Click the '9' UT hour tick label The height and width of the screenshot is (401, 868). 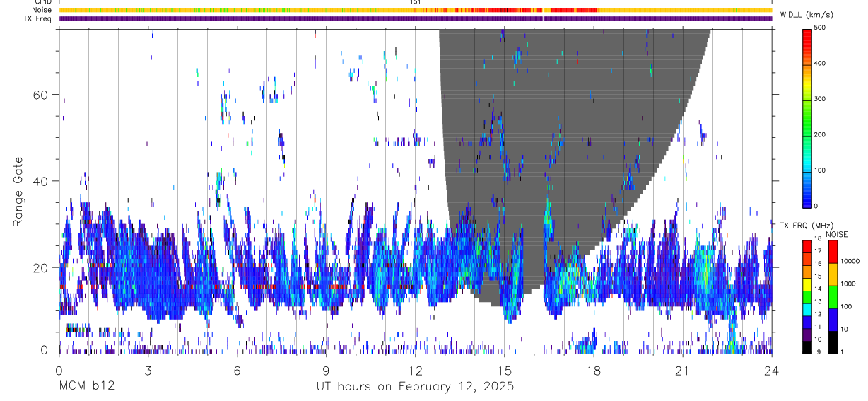point(326,371)
